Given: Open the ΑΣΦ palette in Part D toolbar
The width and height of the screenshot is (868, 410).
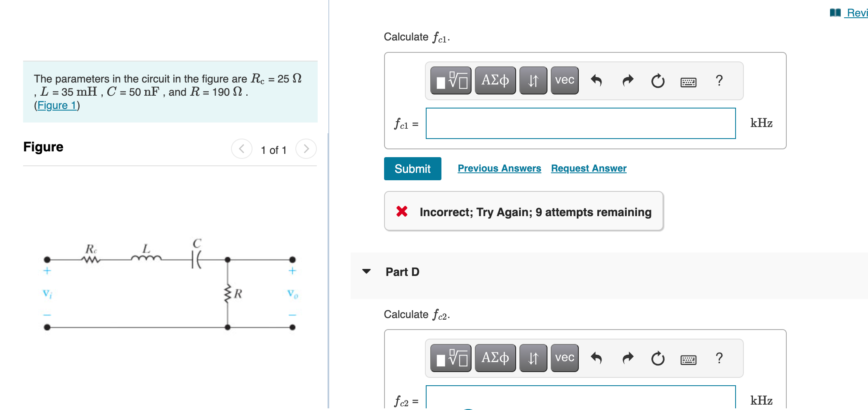Looking at the screenshot, I should click(495, 357).
